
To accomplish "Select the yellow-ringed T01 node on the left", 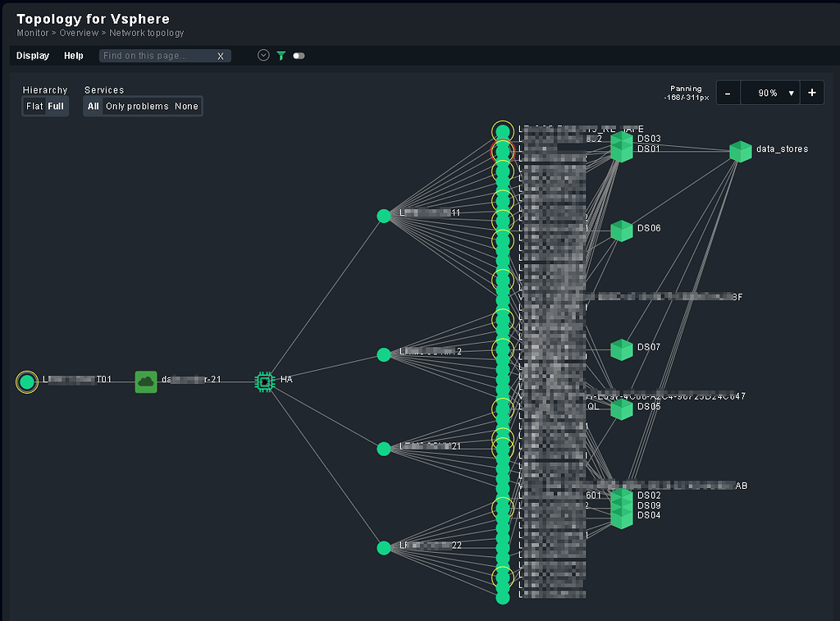I will point(27,381).
